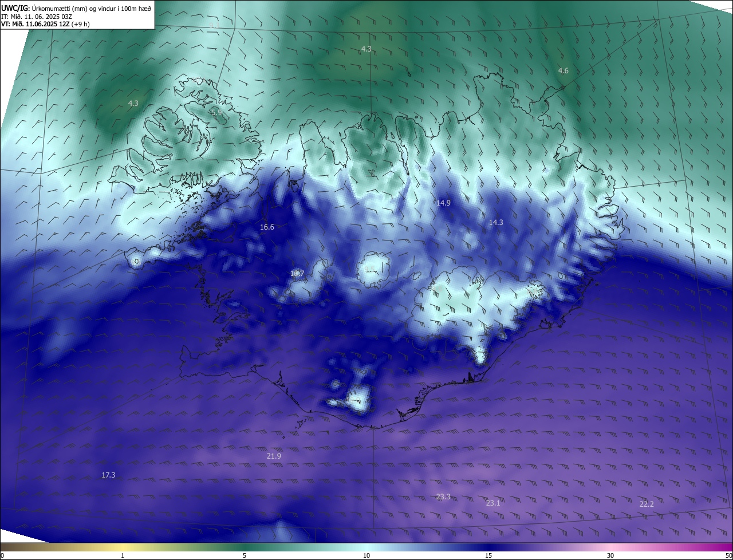Click the "VT: Mið. 11.06.2025 12Z (+9 h)" line

point(45,24)
